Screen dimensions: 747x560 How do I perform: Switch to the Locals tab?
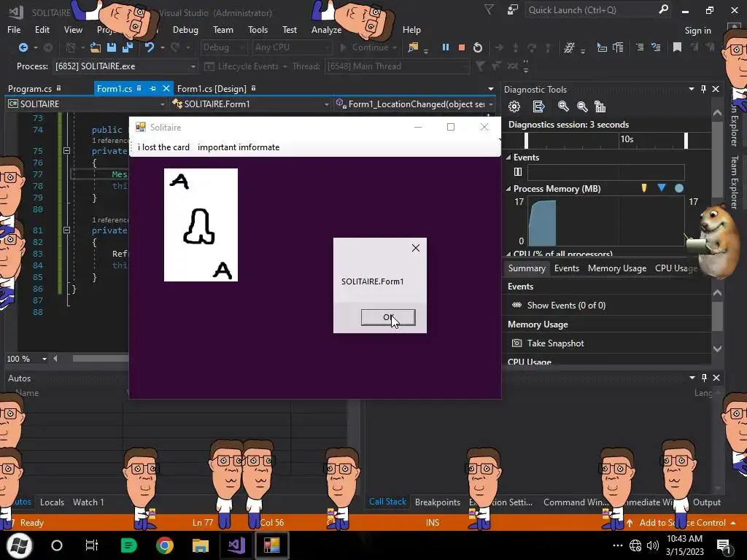[52, 502]
